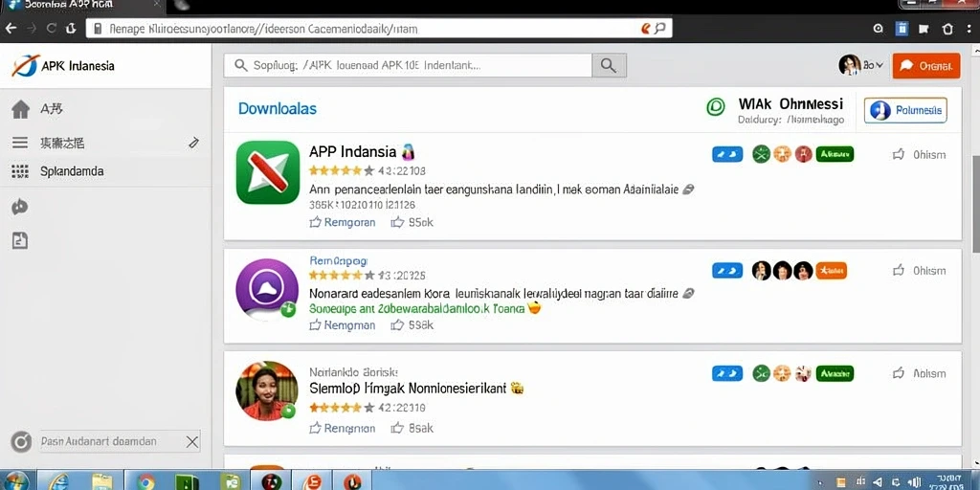Click the thumbs-up 59ak under Remfinpog
Viewport: 980px width, 490px height.
(x=412, y=325)
